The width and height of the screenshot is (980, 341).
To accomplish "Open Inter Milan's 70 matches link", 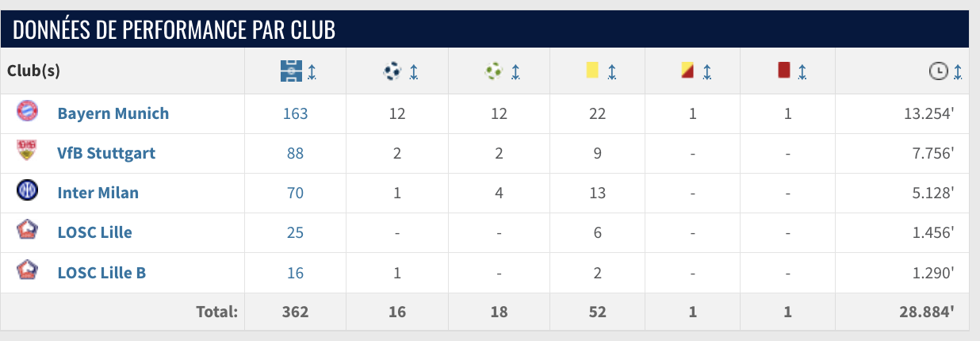I will (x=295, y=193).
